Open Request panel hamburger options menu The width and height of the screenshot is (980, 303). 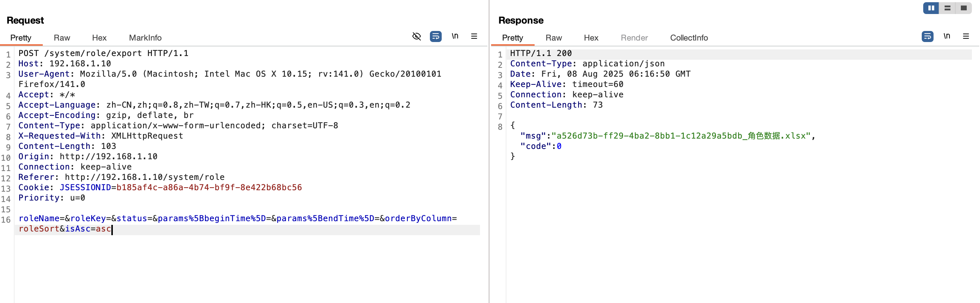pyautogui.click(x=474, y=36)
